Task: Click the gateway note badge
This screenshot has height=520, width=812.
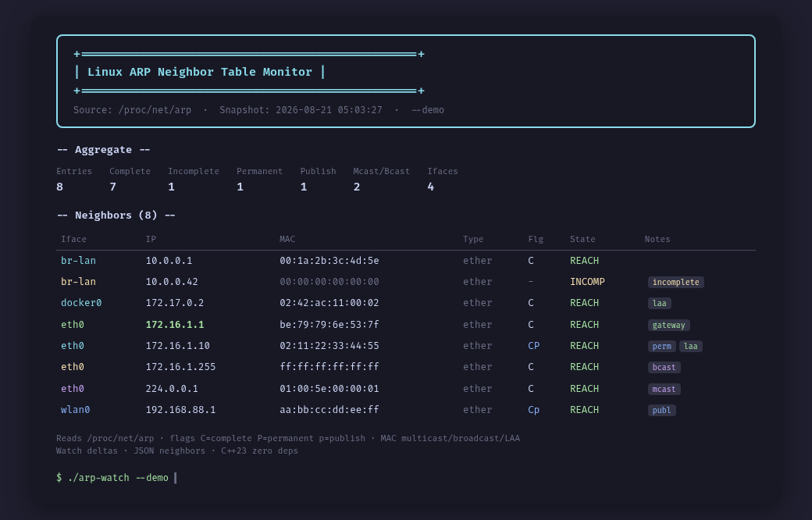Action: point(668,326)
